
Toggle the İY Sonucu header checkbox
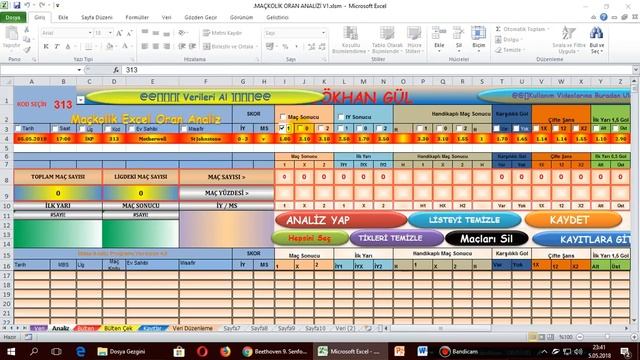coord(341,117)
